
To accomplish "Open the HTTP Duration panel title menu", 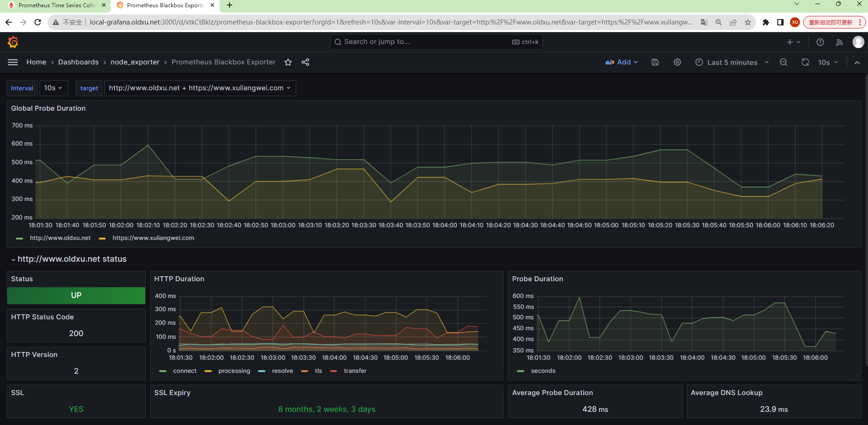I will point(179,279).
